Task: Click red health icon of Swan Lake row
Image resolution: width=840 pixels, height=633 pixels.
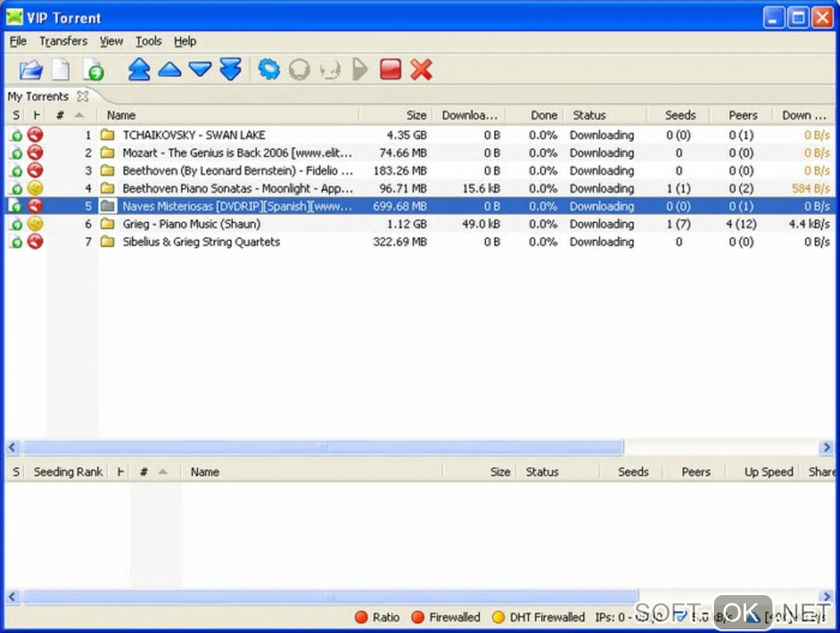Action: click(35, 135)
